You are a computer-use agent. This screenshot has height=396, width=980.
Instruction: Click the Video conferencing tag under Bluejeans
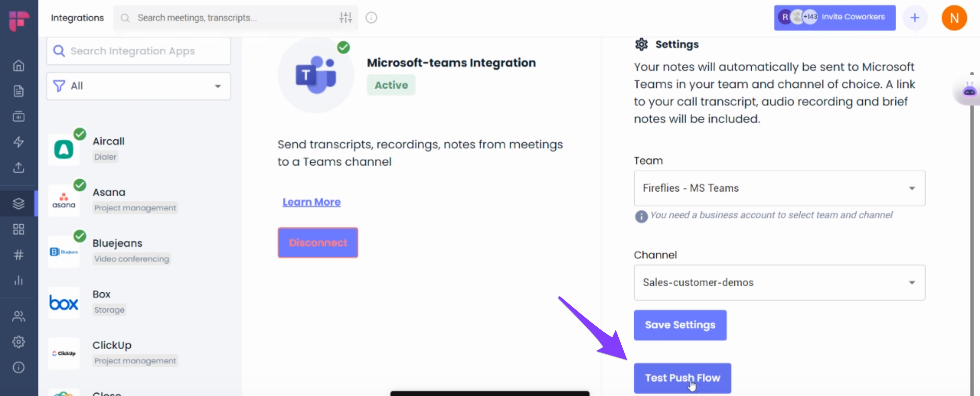click(x=131, y=259)
